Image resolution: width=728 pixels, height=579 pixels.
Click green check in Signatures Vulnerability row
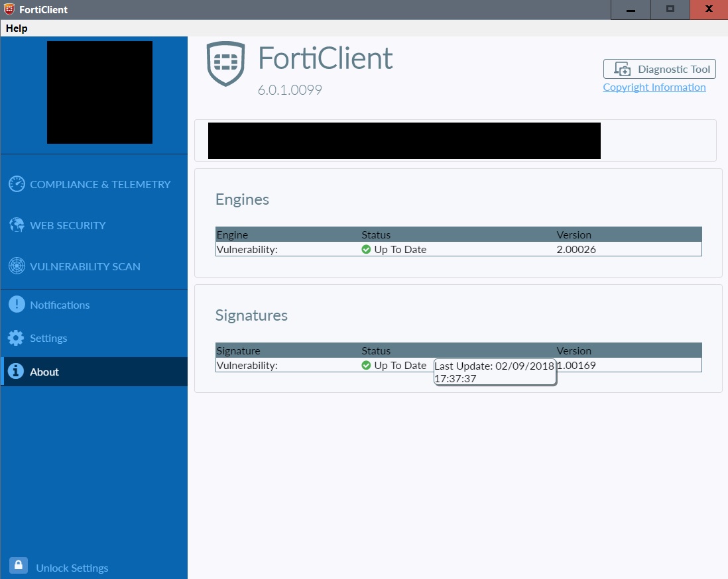tap(366, 365)
